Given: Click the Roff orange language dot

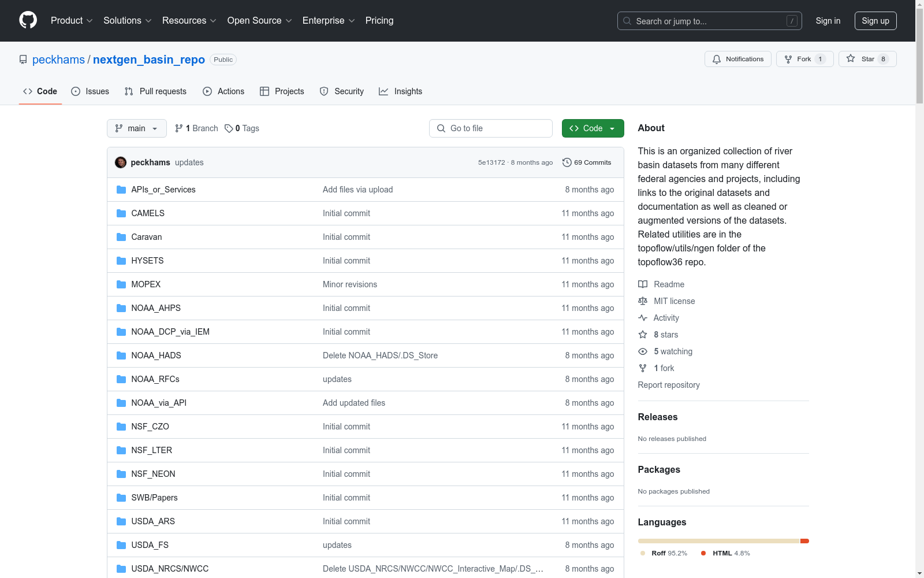Looking at the screenshot, I should click(x=643, y=553).
